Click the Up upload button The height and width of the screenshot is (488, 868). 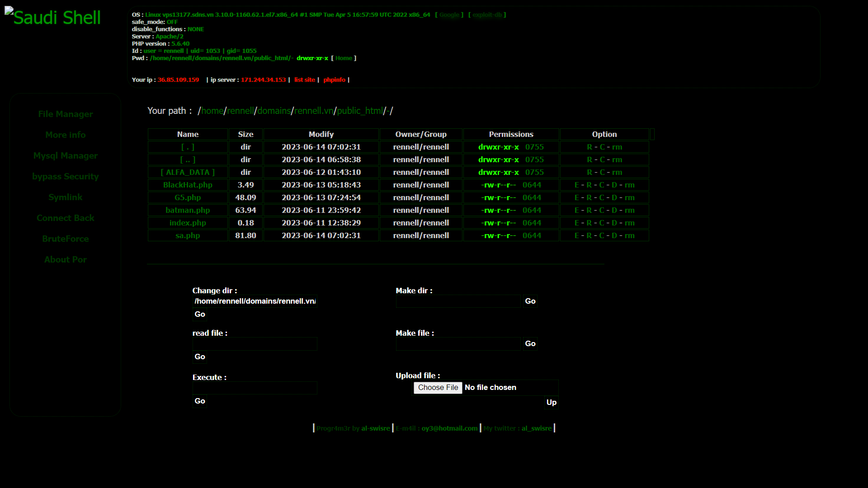(x=552, y=403)
